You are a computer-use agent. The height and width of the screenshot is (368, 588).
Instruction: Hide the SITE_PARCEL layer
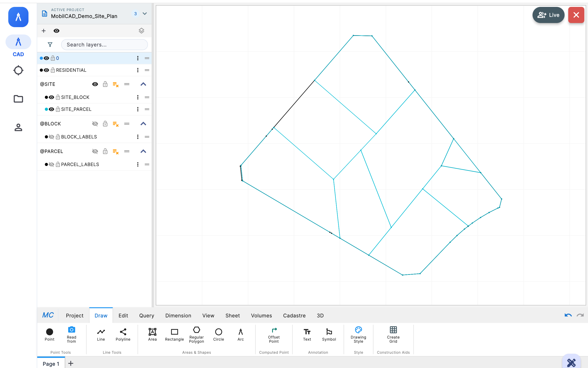(51, 109)
